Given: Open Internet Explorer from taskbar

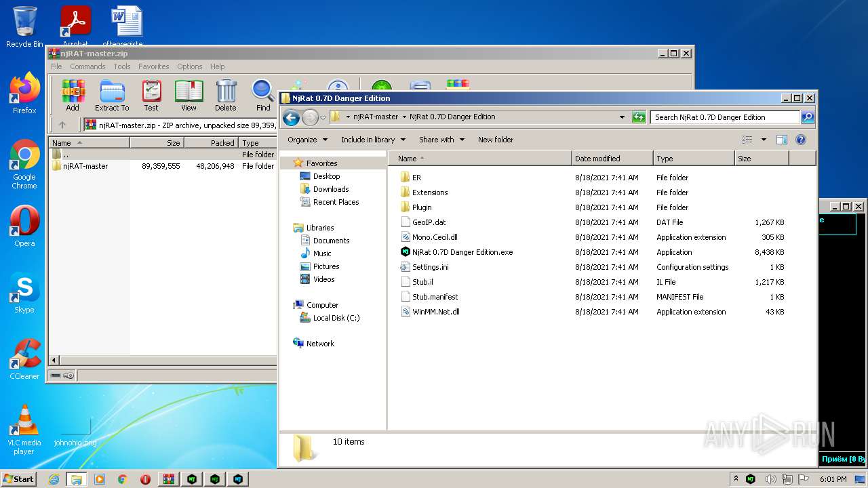Looking at the screenshot, I should (54, 479).
